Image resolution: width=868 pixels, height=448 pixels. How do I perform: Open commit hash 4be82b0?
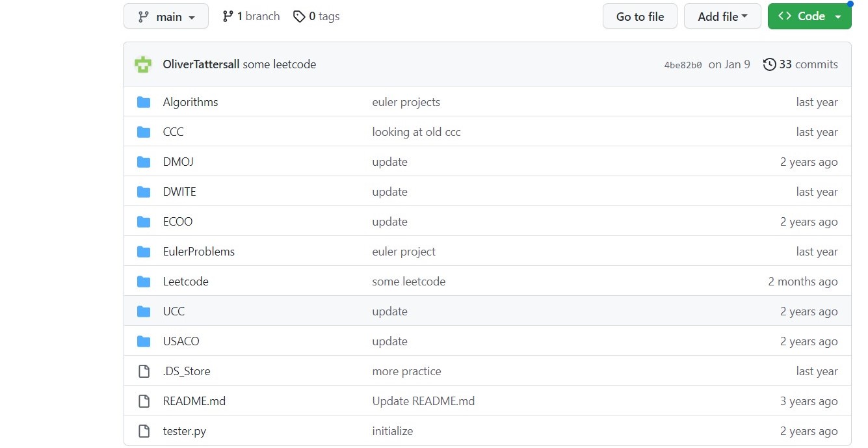(683, 65)
